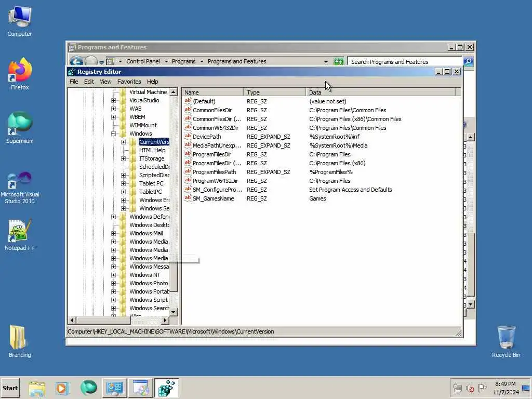Open the File menu in Registry Editor
The image size is (532, 399).
click(x=74, y=82)
